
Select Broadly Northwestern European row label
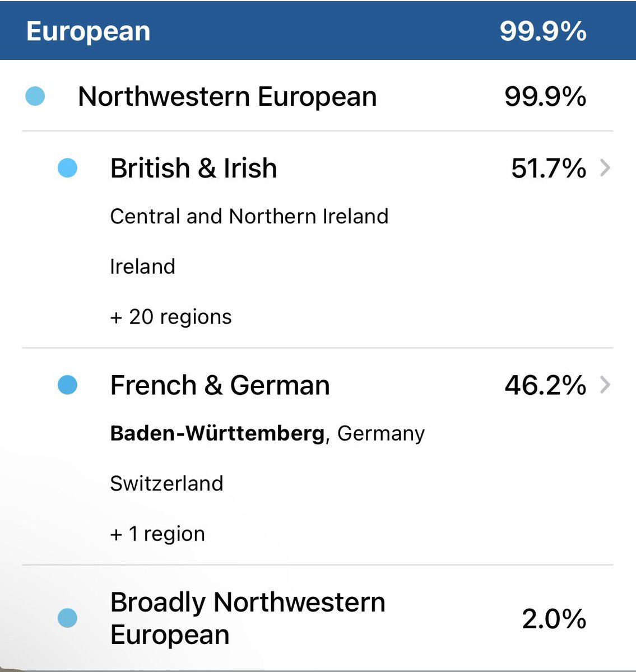[248, 618]
